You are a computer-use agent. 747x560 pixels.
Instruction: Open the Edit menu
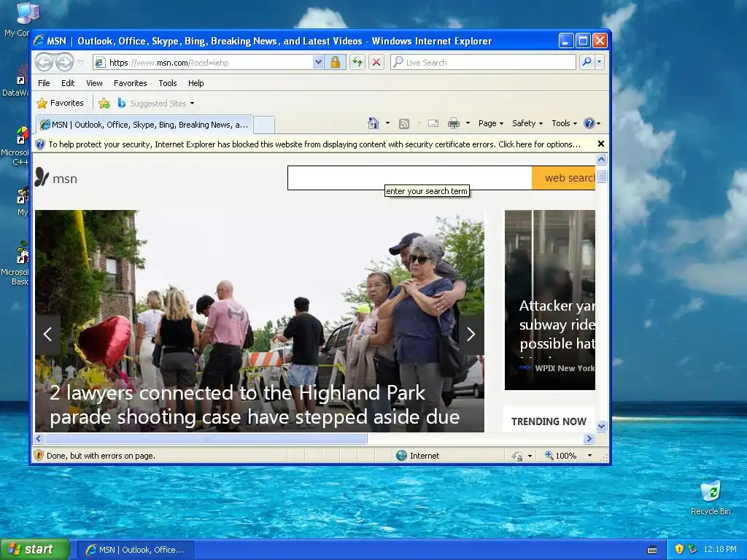[68, 83]
